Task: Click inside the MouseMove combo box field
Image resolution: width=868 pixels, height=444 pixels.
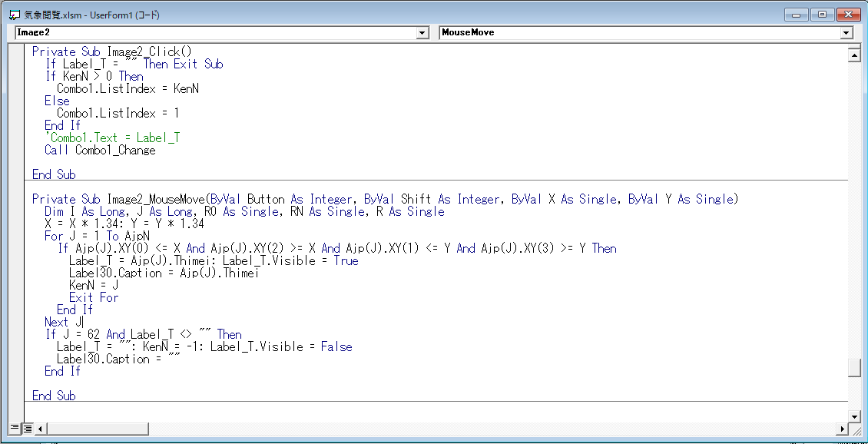Action: point(615,32)
